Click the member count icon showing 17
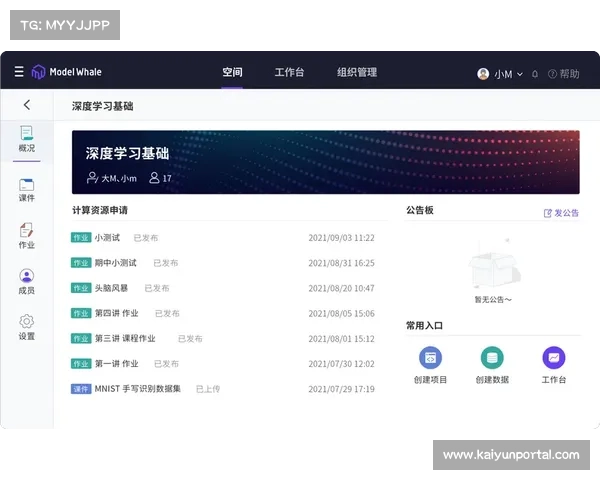Viewport: 600px width, 480px height. tap(154, 178)
